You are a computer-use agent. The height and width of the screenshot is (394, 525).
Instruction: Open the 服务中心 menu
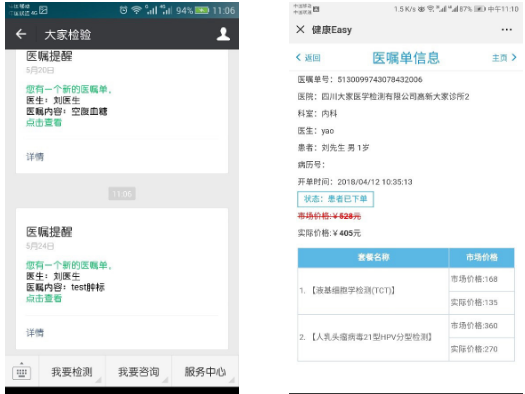(205, 372)
